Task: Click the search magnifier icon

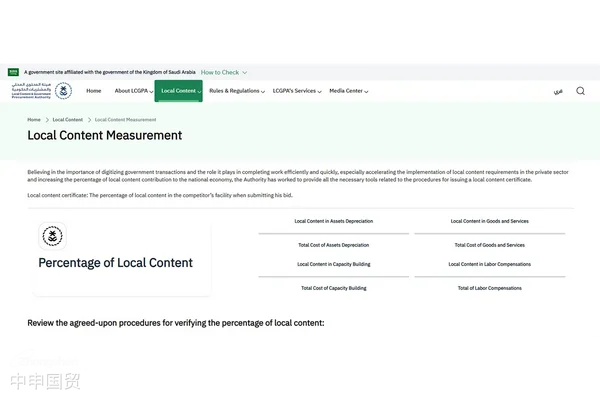Action: tap(580, 91)
